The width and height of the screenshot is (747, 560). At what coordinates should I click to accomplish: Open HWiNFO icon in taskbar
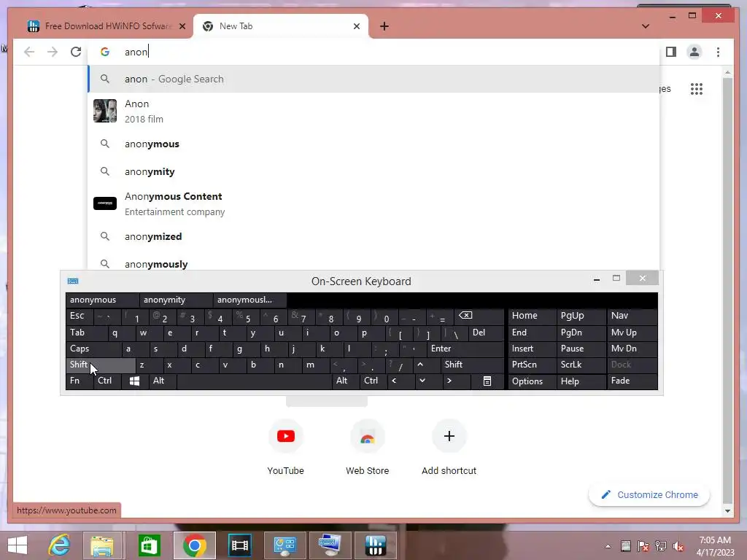click(x=376, y=545)
